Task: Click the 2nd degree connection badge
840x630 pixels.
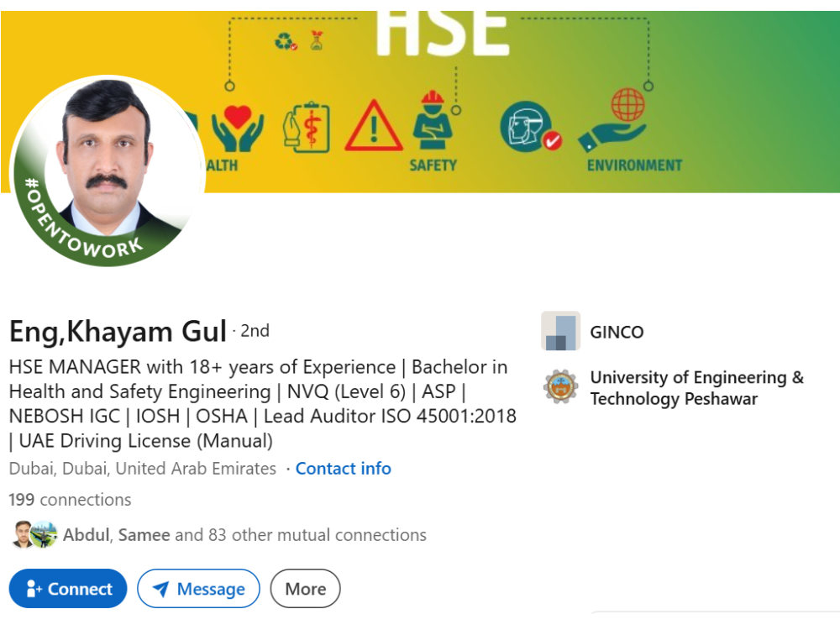Action: pos(255,330)
